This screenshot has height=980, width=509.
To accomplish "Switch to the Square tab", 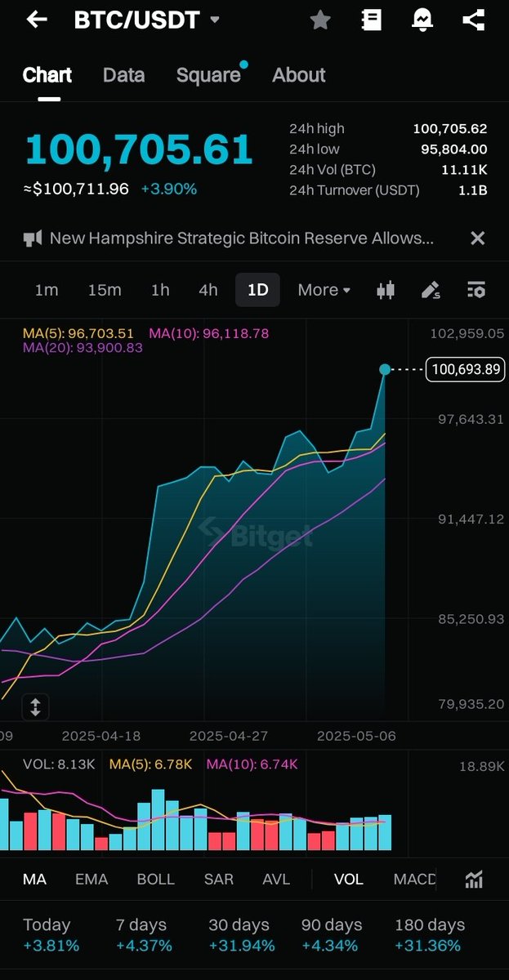I will point(208,75).
